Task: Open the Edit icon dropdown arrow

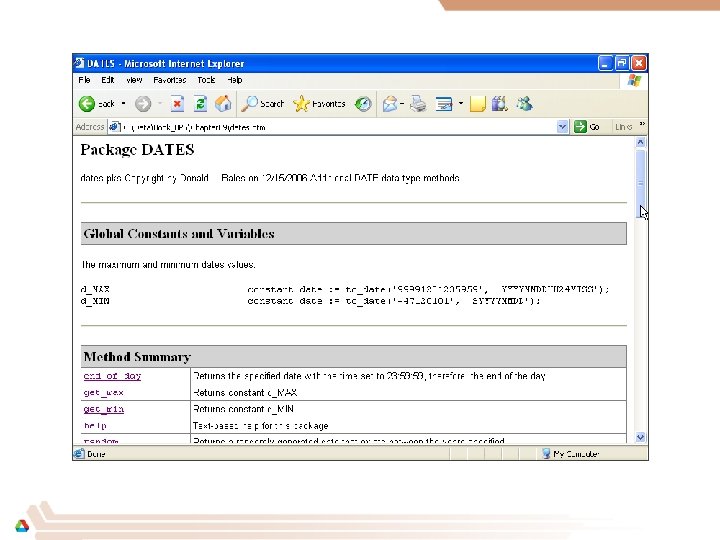Action: (x=461, y=104)
